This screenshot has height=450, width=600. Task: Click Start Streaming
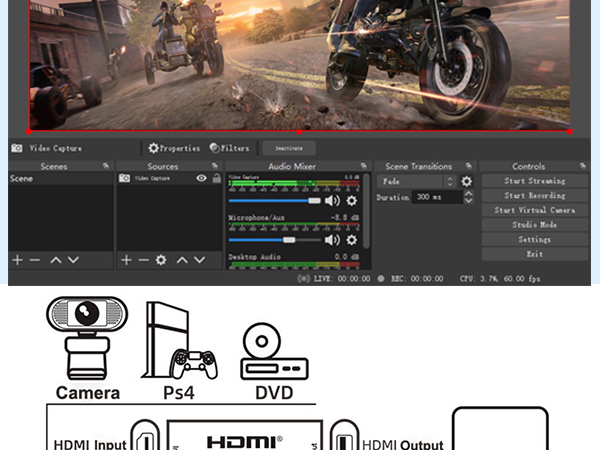(535, 181)
